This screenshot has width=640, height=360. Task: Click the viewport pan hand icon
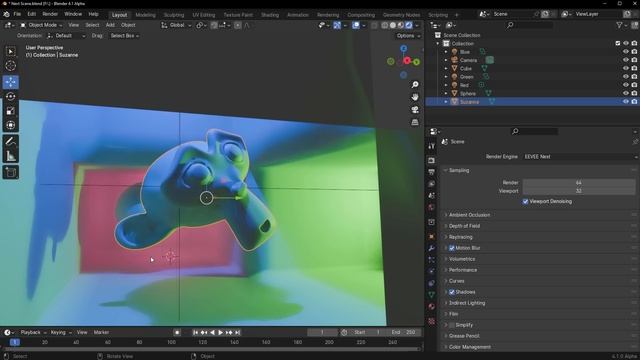415,97
